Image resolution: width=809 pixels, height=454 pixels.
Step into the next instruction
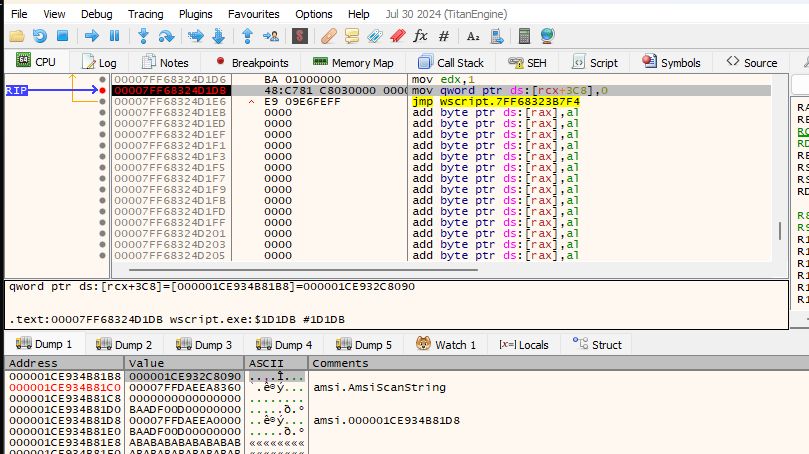(x=143, y=36)
